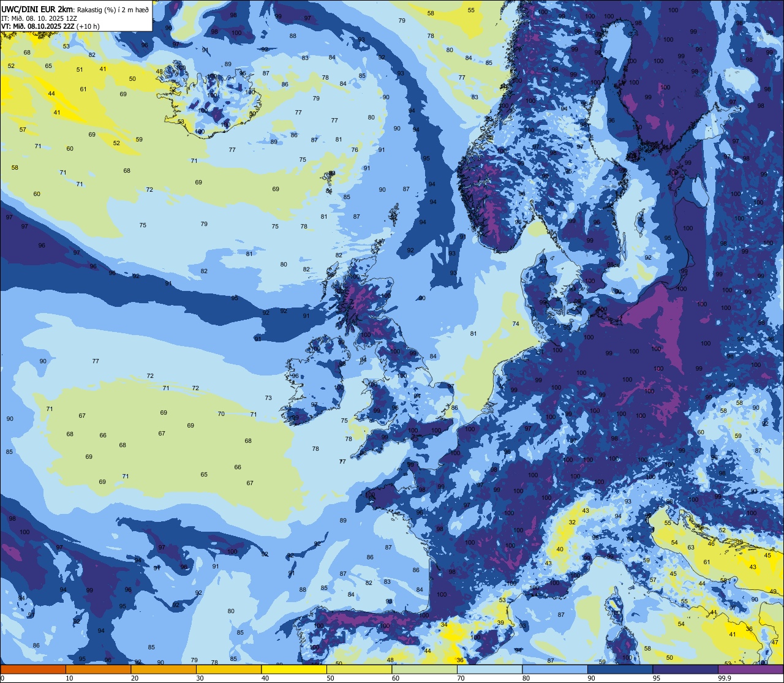Click the purple saturated area over southern Norway

click(490, 202)
